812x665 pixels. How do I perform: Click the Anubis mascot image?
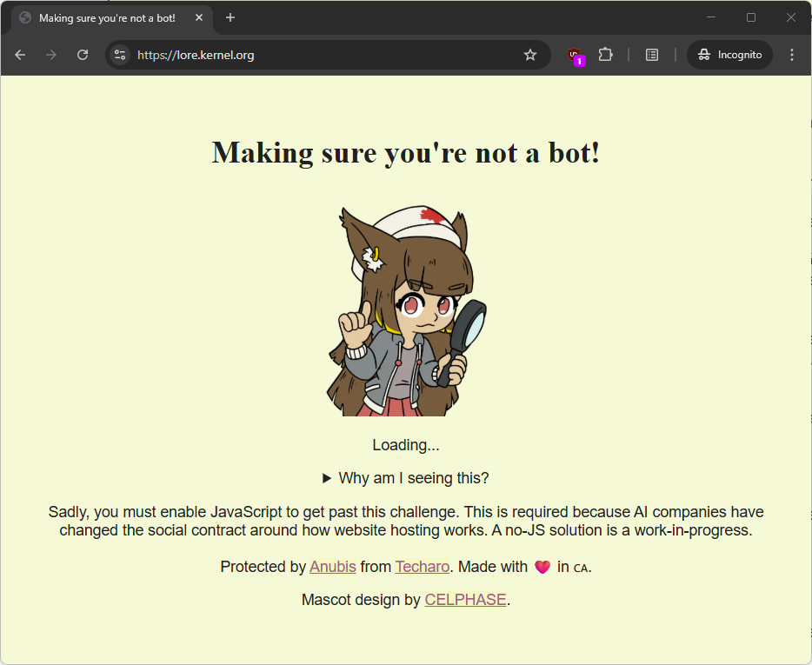coord(406,311)
